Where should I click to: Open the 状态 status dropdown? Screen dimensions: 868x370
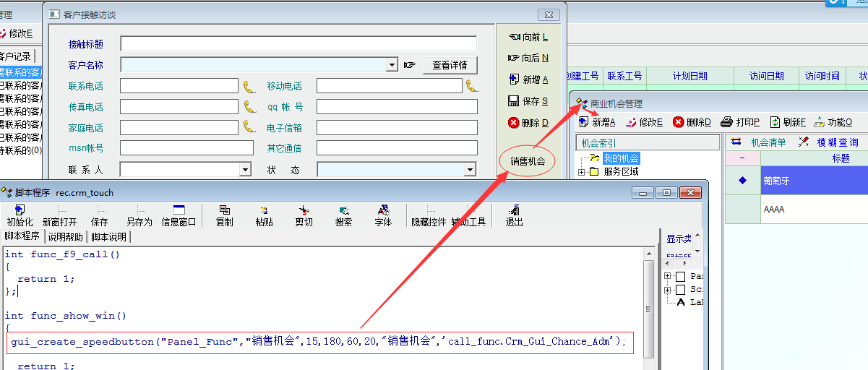(x=470, y=170)
